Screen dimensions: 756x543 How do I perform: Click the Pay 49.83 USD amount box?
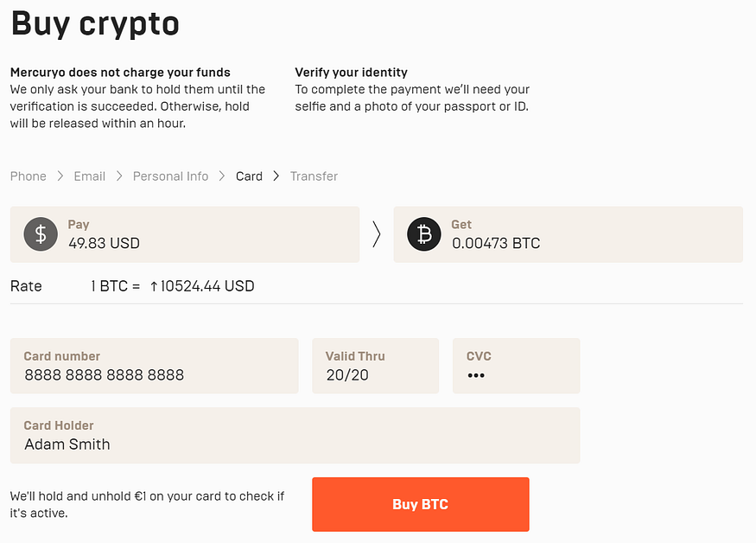185,234
